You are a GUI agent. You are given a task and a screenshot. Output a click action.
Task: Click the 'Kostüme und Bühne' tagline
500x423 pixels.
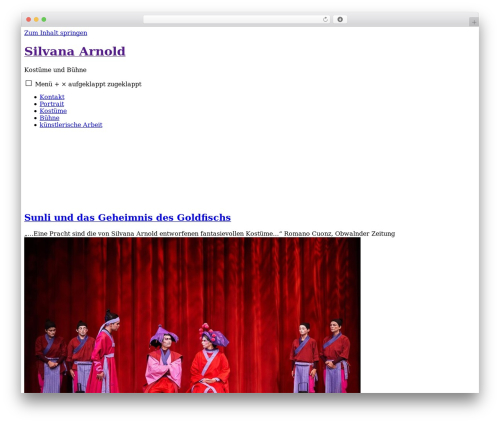[55, 70]
